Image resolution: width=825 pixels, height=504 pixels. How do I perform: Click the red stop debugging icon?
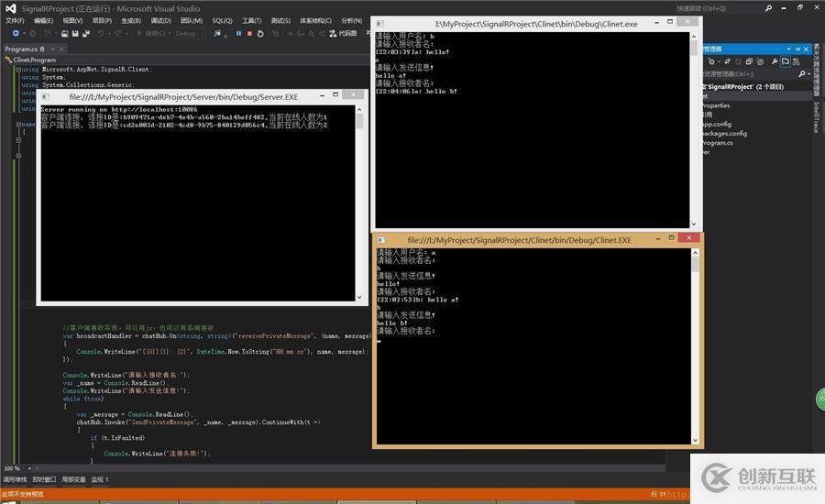point(249,33)
